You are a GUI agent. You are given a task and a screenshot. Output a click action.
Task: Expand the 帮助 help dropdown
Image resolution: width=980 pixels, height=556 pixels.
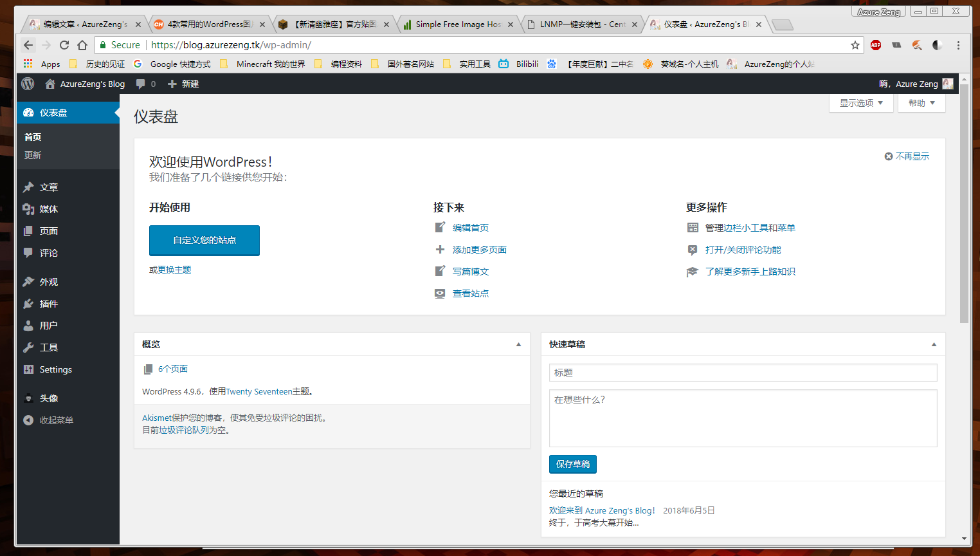click(x=921, y=103)
